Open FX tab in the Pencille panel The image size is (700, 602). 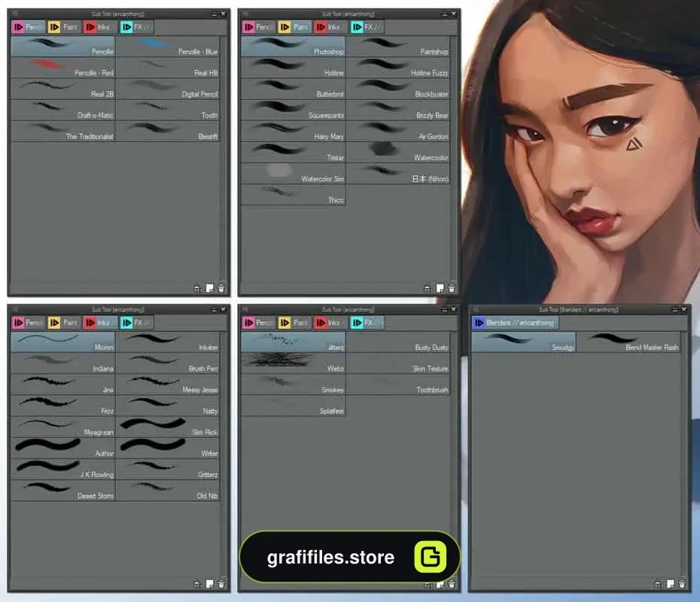[x=136, y=27]
